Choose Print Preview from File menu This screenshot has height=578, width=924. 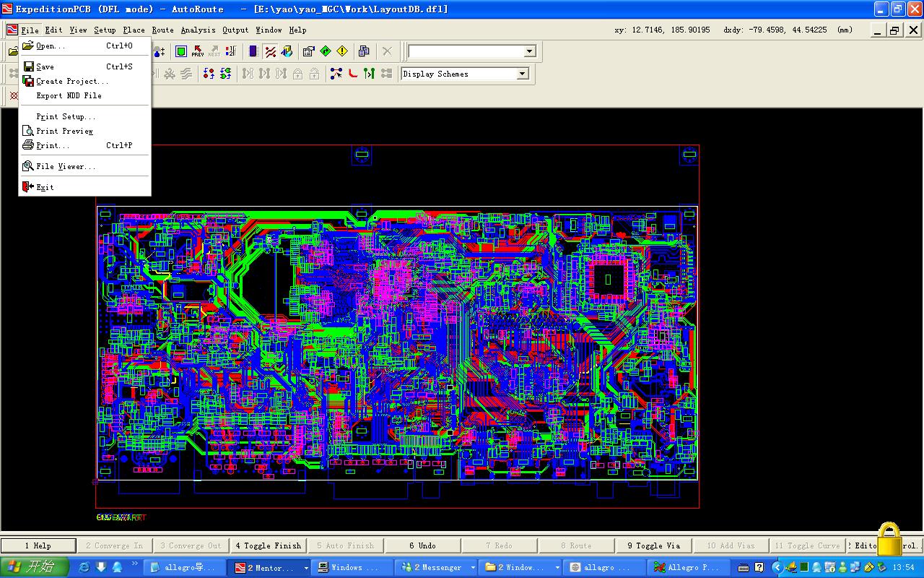pos(64,131)
